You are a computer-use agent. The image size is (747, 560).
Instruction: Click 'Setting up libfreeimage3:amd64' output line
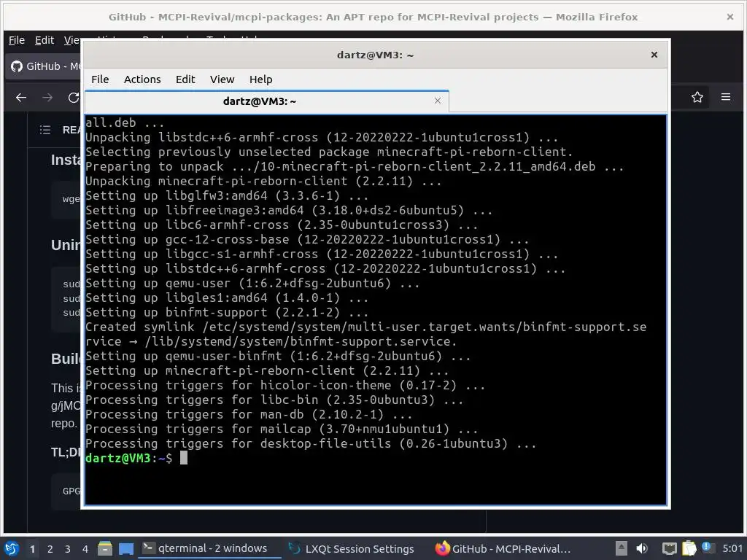click(x=289, y=211)
